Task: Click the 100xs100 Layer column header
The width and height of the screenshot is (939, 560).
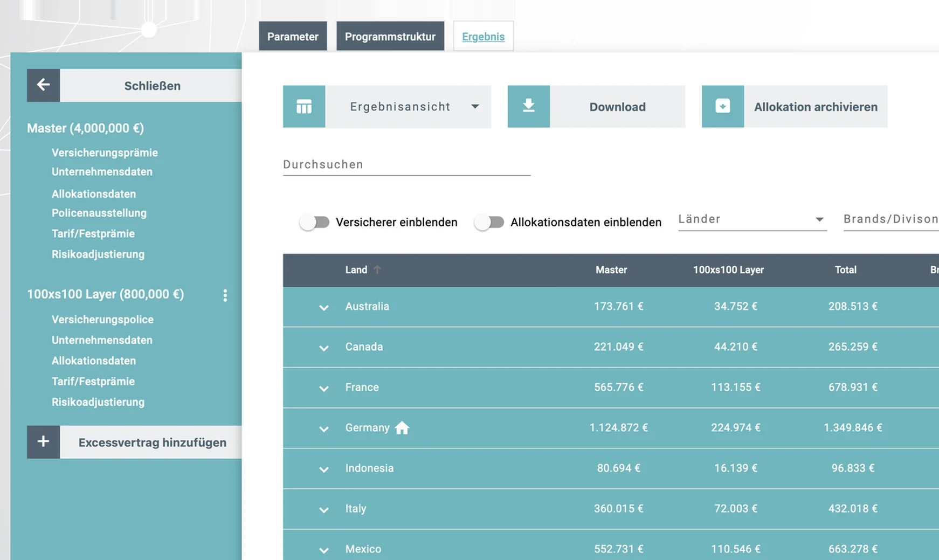Action: 728,269
